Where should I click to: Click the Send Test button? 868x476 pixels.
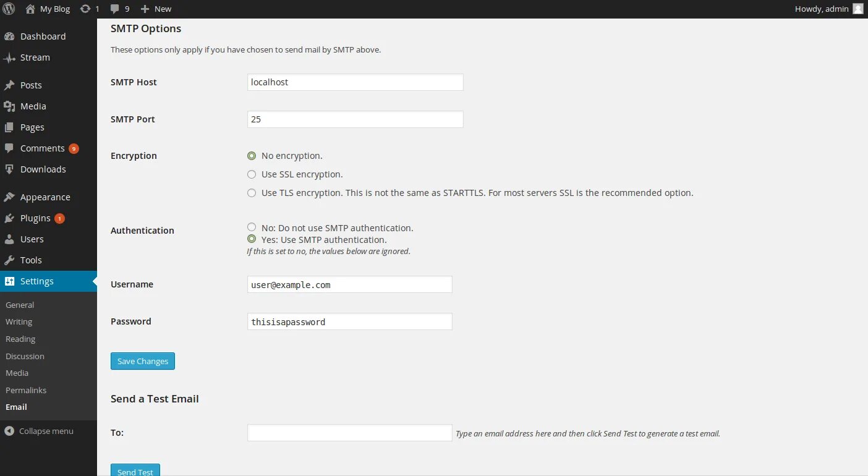(135, 471)
